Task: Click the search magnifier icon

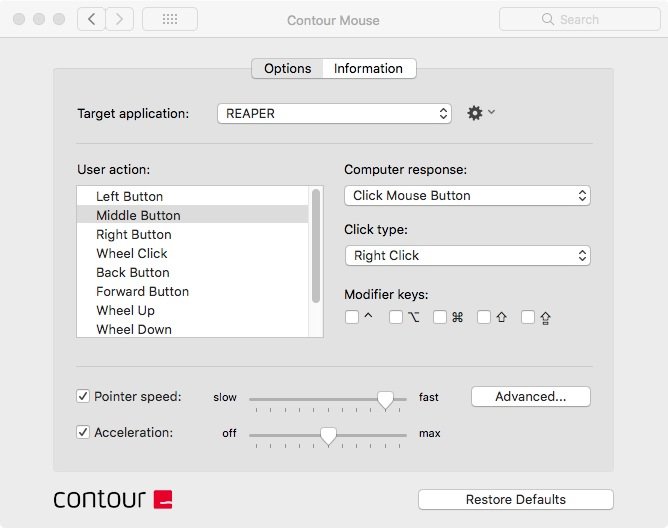Action: pyautogui.click(x=547, y=19)
